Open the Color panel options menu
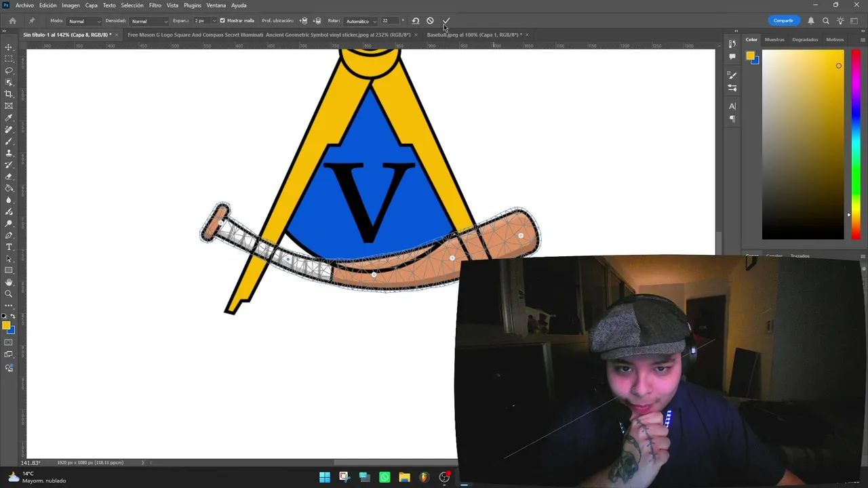868x488 pixels. pyautogui.click(x=863, y=39)
